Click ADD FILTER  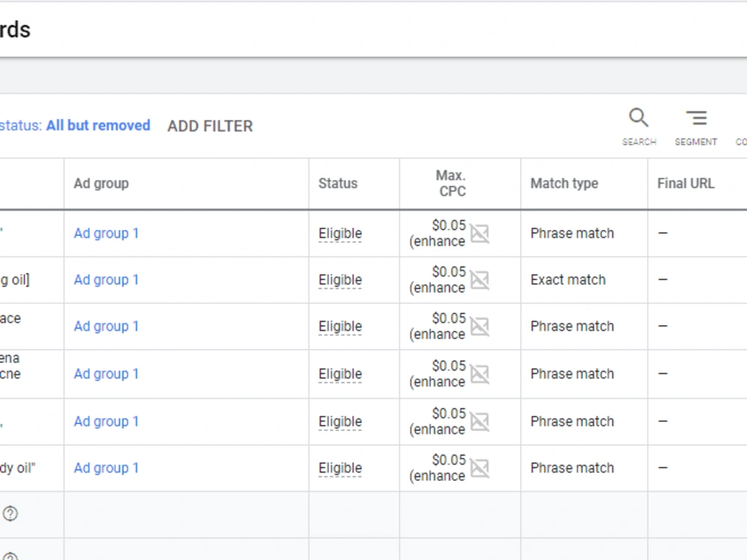[210, 126]
